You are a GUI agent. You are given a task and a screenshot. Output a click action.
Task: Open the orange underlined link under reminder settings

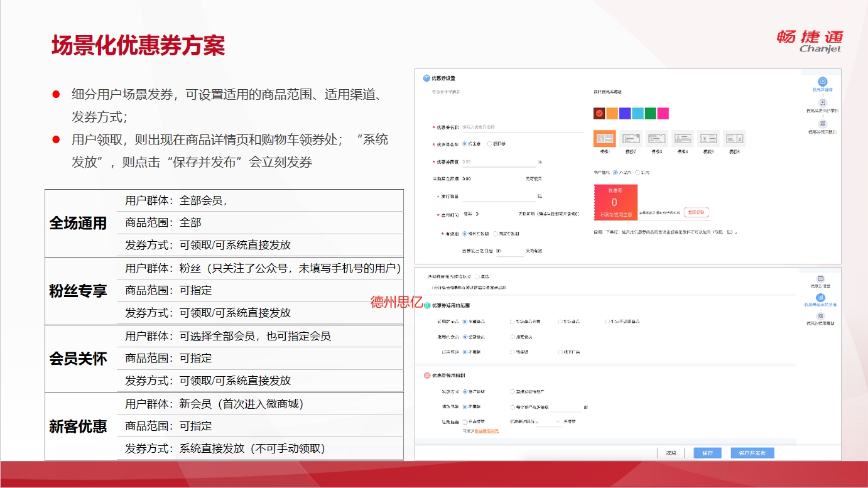click(x=486, y=431)
